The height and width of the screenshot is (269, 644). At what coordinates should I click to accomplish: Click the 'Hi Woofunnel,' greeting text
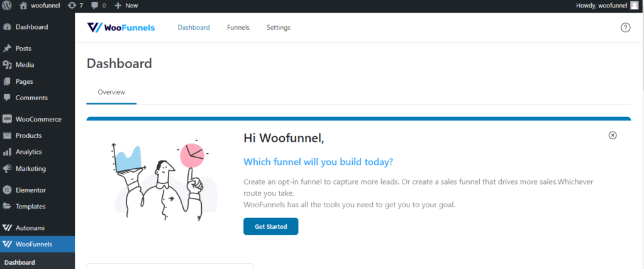284,138
